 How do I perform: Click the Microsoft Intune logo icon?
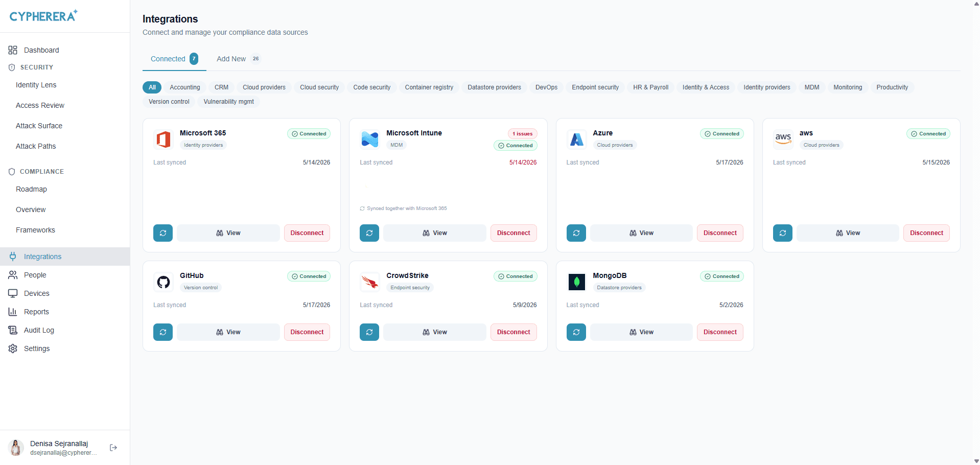point(370,139)
